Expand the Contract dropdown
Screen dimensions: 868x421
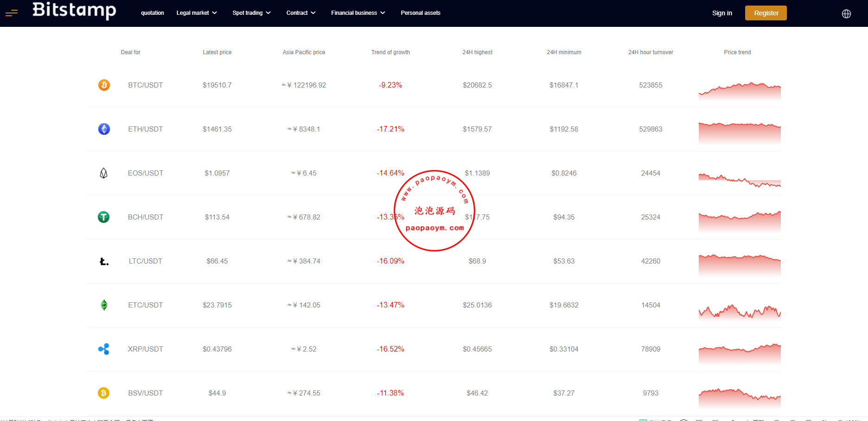tap(301, 13)
